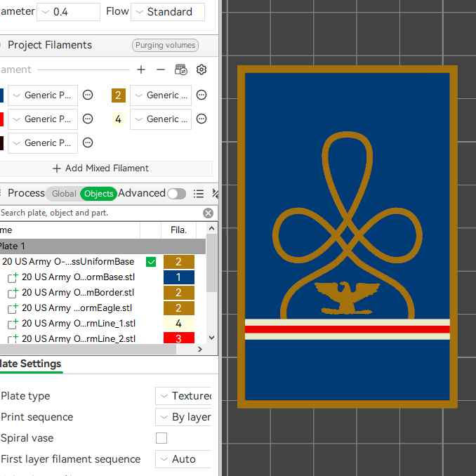Open the more options icon next to the dark brown Generic P... filament
Screen dimensions: 476x476
pyautogui.click(x=88, y=143)
